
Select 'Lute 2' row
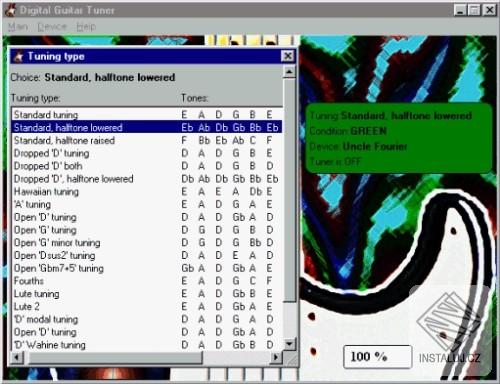click(x=147, y=306)
